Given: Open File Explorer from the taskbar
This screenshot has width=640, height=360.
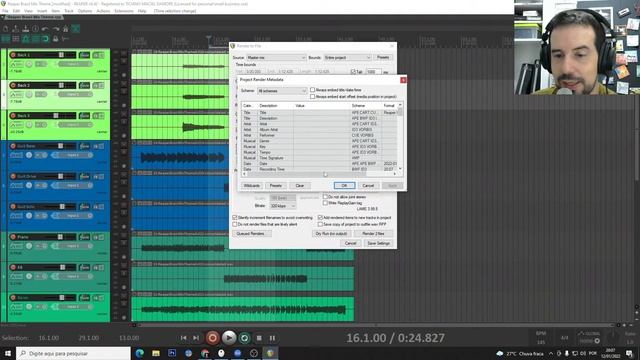Looking at the screenshot, I should click(156, 353).
